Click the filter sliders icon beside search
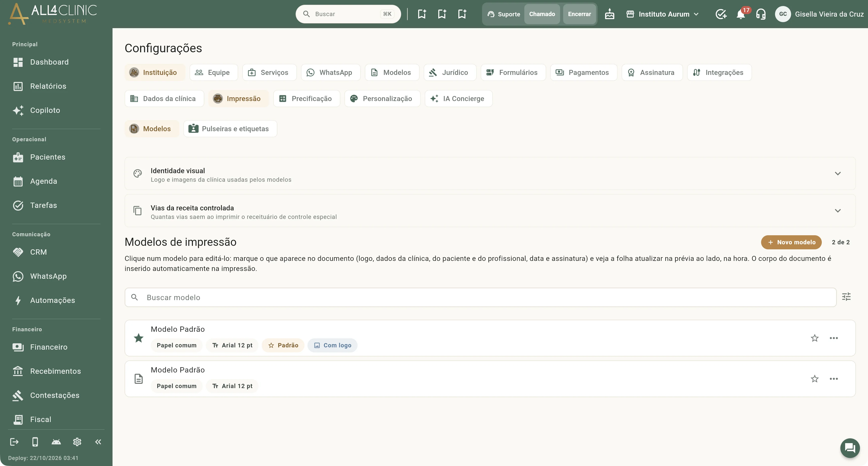Viewport: 868px width, 466px height. [846, 297]
